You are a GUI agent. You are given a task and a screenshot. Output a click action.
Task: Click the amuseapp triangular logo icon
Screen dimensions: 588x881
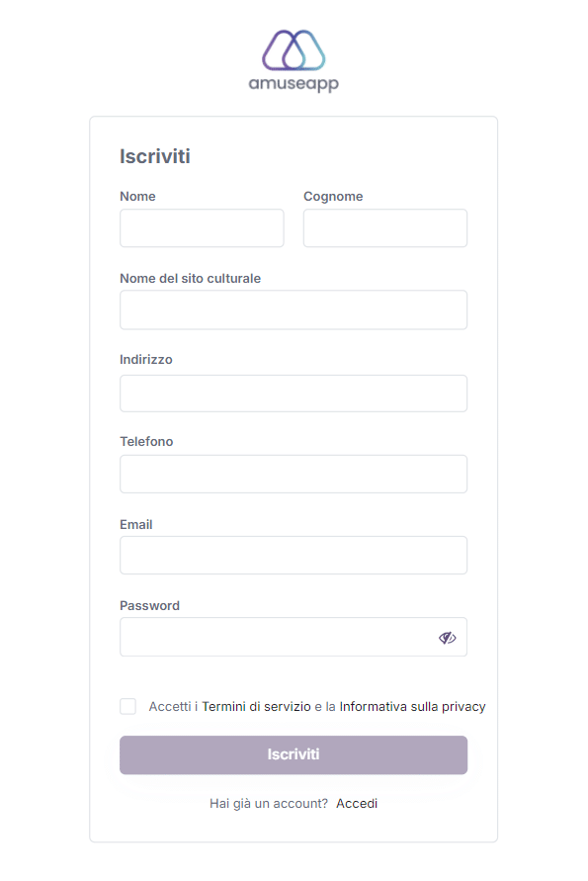(294, 50)
